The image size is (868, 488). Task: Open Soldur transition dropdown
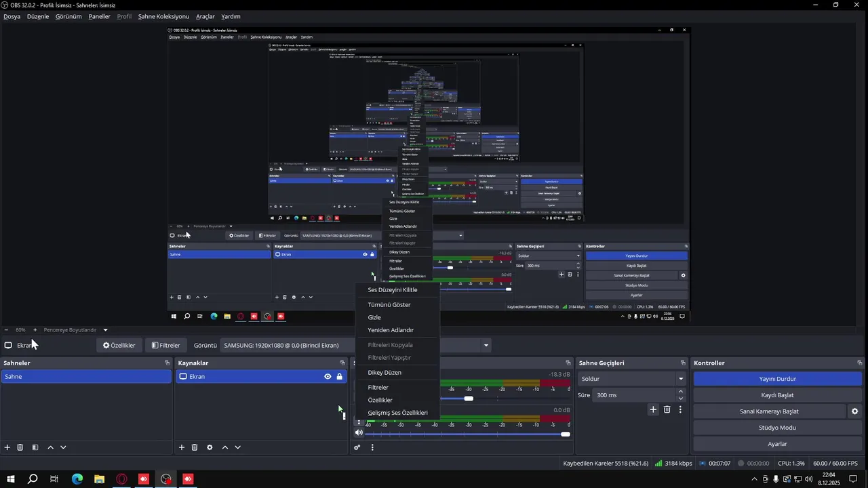tap(632, 379)
